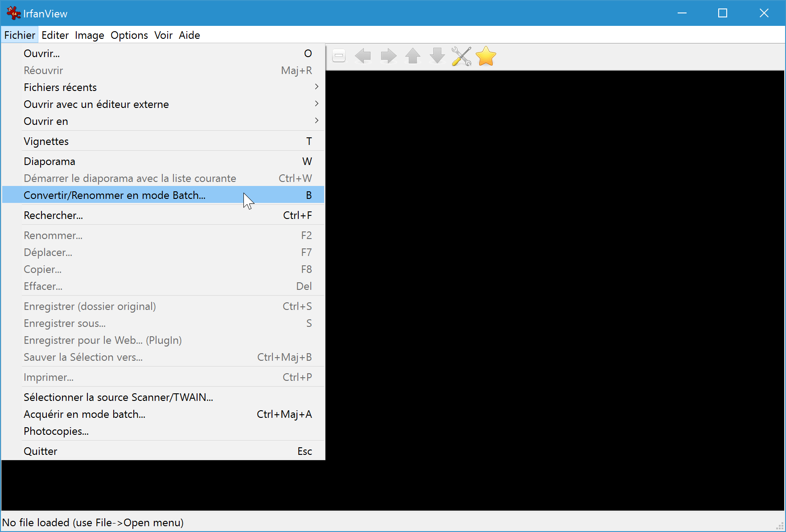
Task: Open the Voir menu
Action: [163, 35]
